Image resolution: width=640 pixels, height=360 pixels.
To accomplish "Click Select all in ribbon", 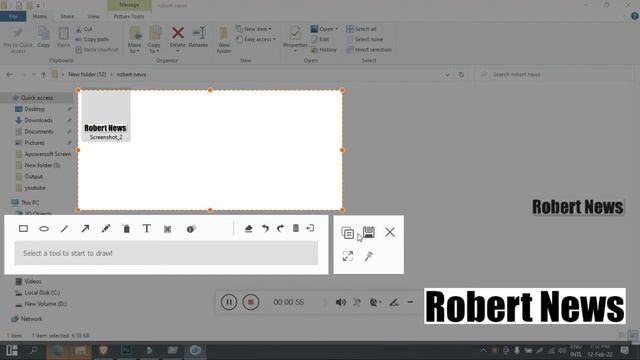I will point(361,29).
